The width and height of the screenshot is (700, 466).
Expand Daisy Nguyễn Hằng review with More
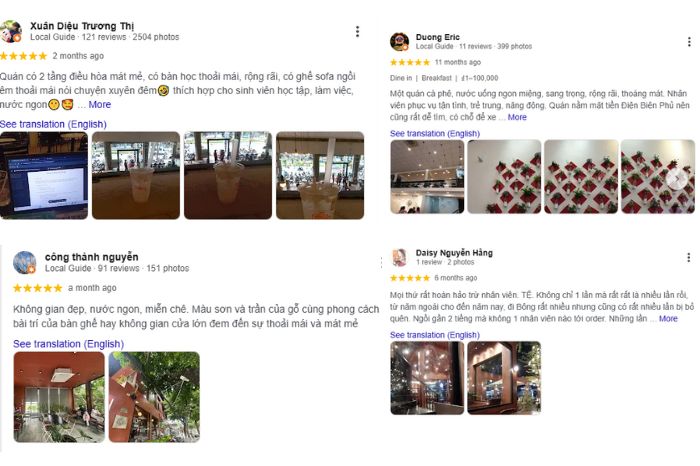tap(668, 319)
